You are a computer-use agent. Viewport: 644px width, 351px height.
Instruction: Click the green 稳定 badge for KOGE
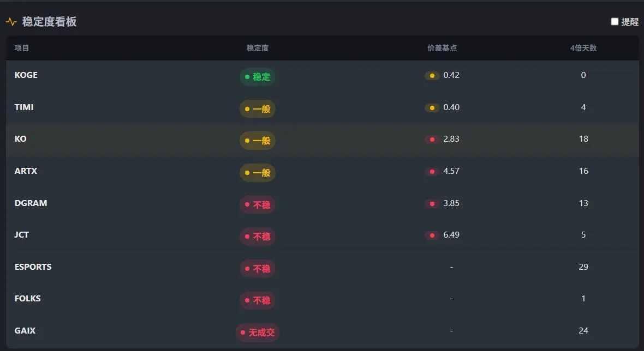click(258, 77)
